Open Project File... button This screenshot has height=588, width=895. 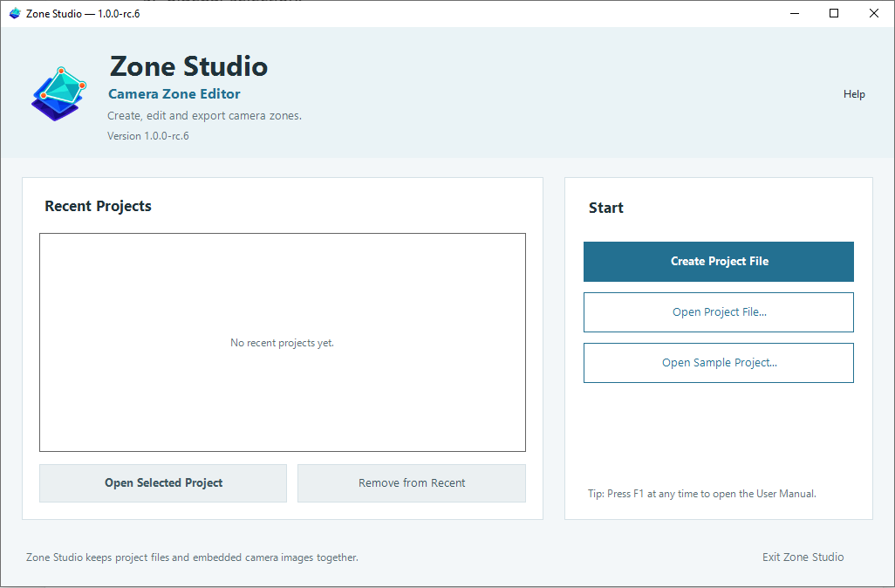tap(719, 312)
